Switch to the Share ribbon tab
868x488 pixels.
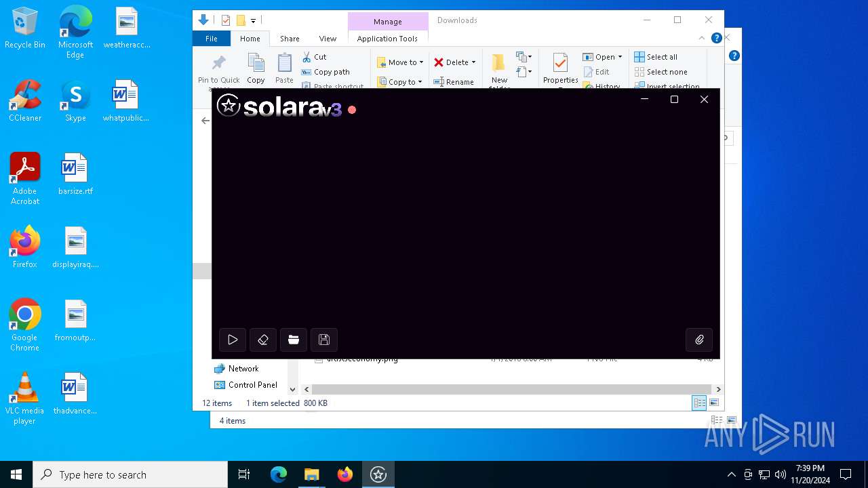290,39
